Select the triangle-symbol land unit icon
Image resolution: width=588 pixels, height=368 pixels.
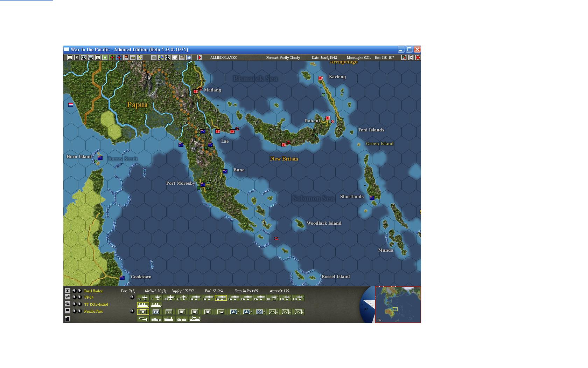click(x=272, y=312)
